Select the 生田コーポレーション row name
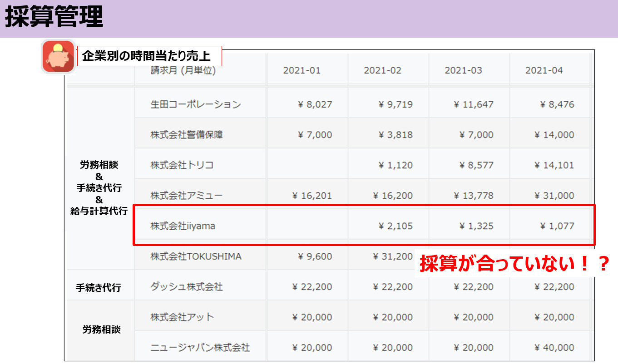This screenshot has height=364, width=618. pos(196,104)
